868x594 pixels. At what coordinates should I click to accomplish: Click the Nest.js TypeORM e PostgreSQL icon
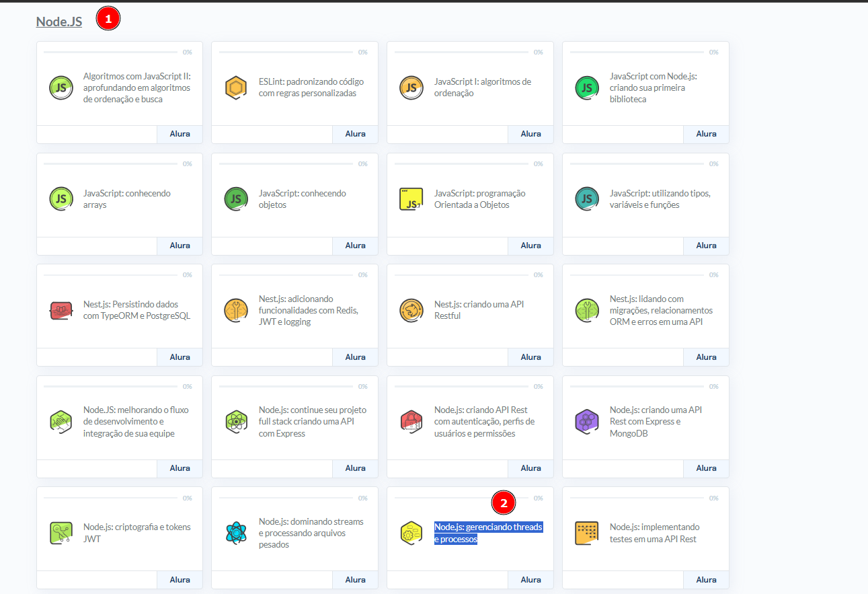[61, 310]
